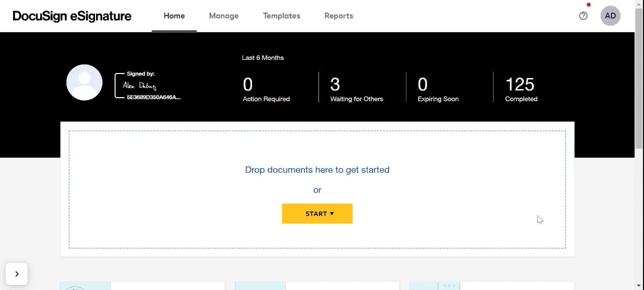View the 0 Action Required envelopes

coord(266,89)
